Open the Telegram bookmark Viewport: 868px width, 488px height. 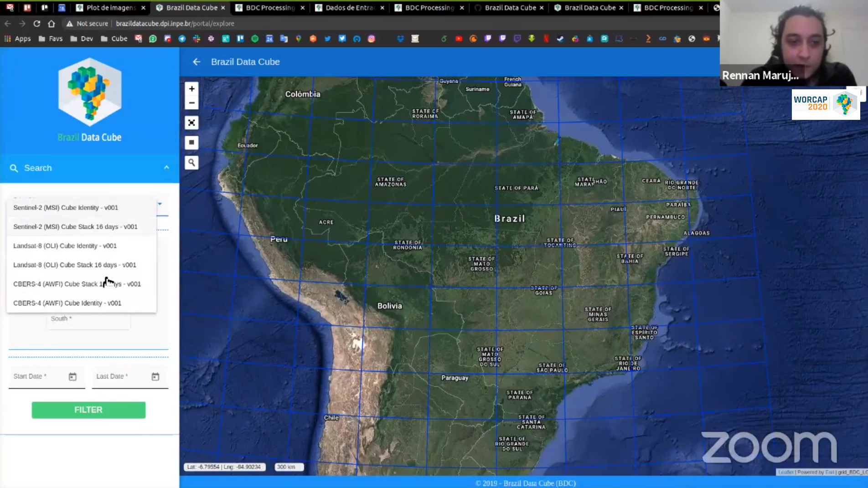[182, 39]
